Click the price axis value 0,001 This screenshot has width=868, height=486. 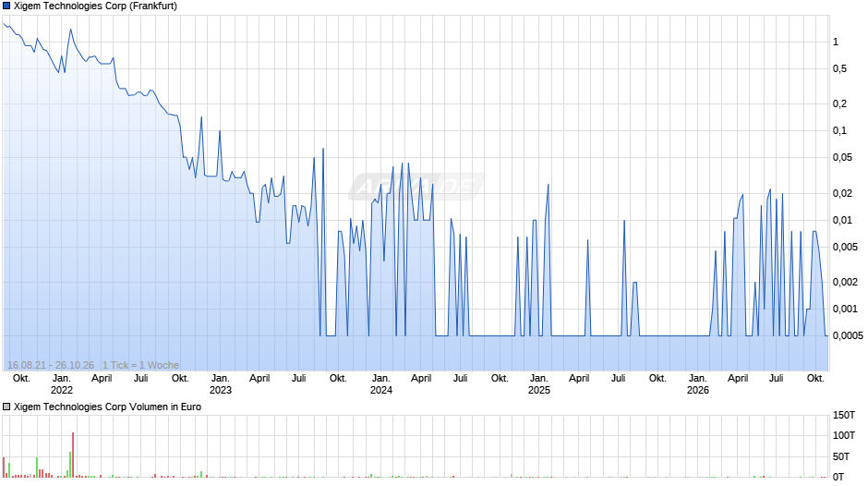click(x=845, y=309)
